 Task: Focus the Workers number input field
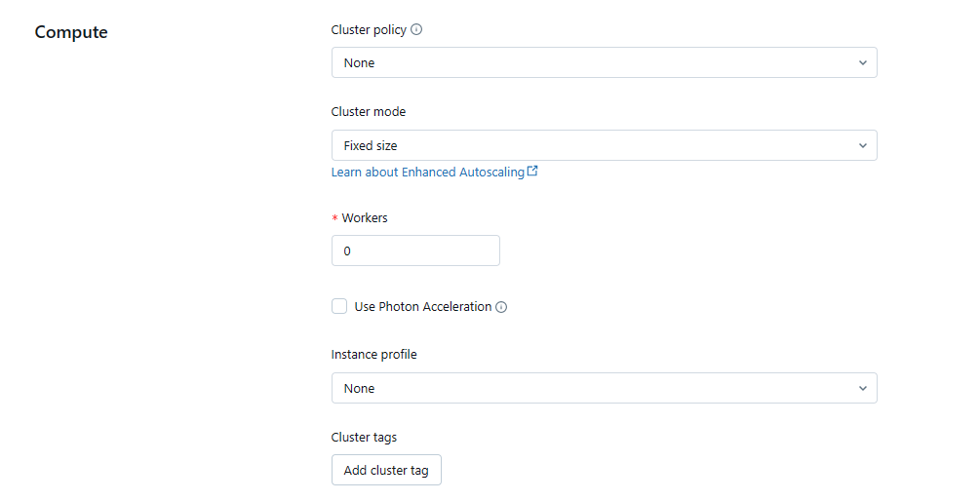415,250
